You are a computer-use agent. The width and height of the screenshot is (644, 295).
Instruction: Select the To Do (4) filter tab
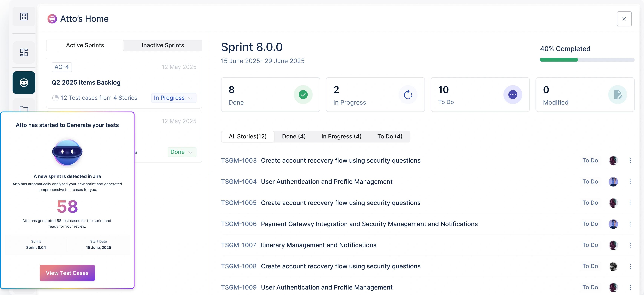pos(389,136)
